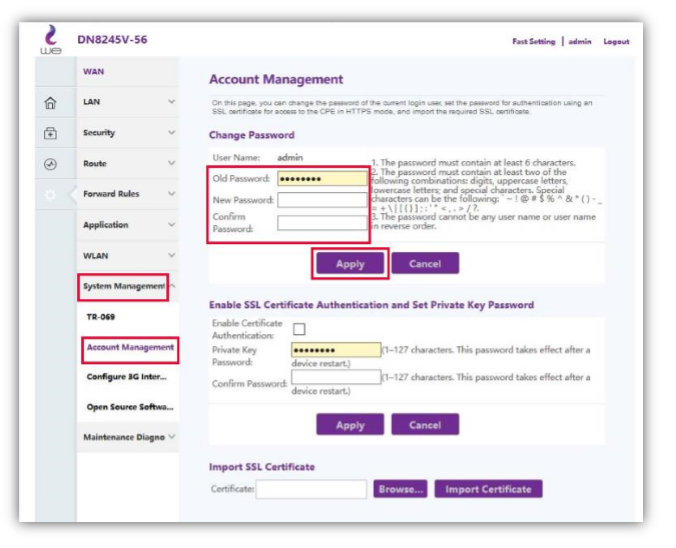This screenshot has height=548, width=676.
Task: Cancel the SSL certificate settings
Action: (x=425, y=425)
